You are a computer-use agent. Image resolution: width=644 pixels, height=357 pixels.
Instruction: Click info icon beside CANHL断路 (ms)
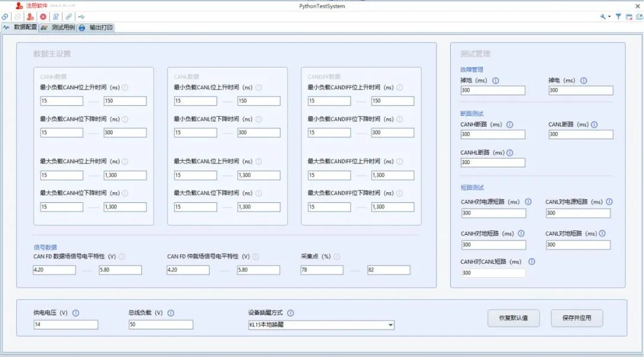[510, 153]
